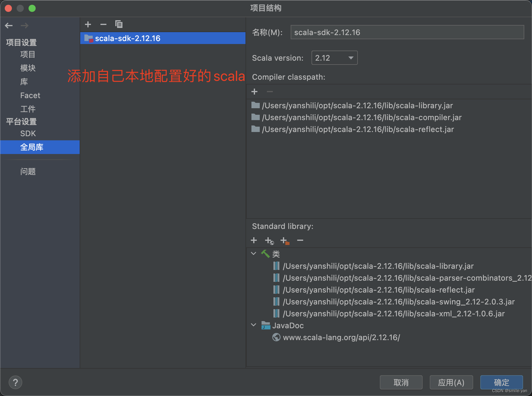
Task: Confirm changes with the 确定 button
Action: [x=501, y=382]
